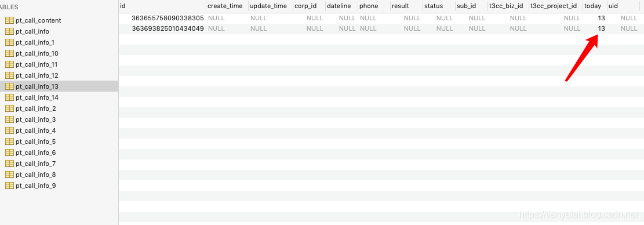Open table pt_call_info_9
The width and height of the screenshot is (644, 225).
(x=36, y=186)
